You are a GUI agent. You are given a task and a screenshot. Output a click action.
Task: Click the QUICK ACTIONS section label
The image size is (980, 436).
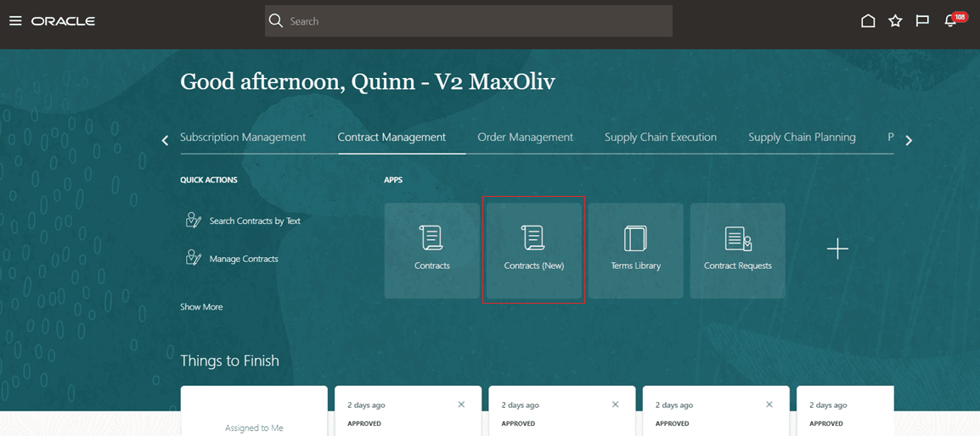pyautogui.click(x=209, y=180)
